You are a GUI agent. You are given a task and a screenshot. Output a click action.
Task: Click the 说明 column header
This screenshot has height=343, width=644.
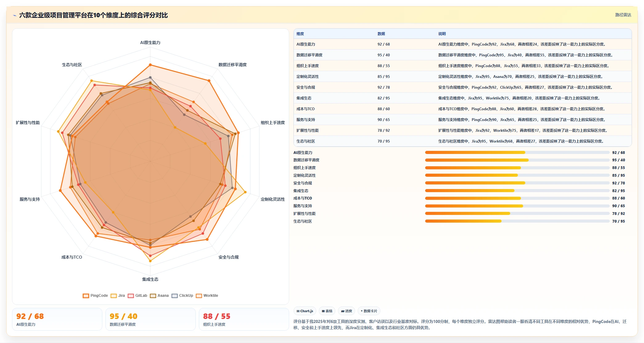pos(442,34)
